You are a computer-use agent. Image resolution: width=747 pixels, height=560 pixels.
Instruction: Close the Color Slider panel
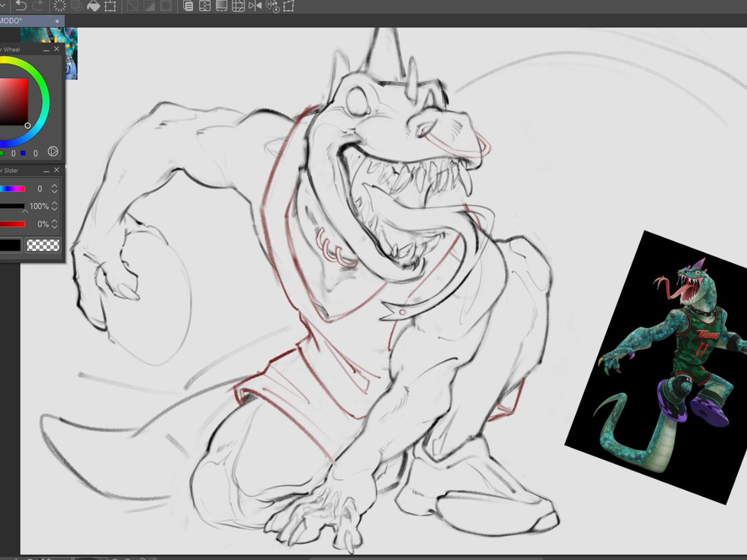click(x=57, y=170)
